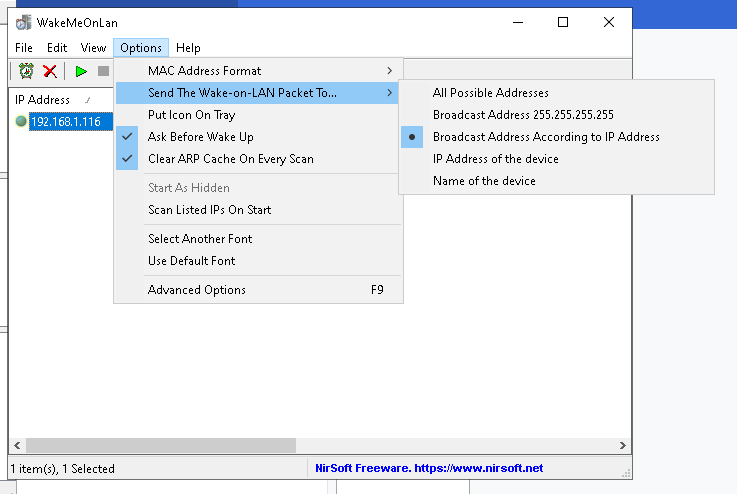
Task: Choose the All Possible Addresses option
Action: (490, 93)
